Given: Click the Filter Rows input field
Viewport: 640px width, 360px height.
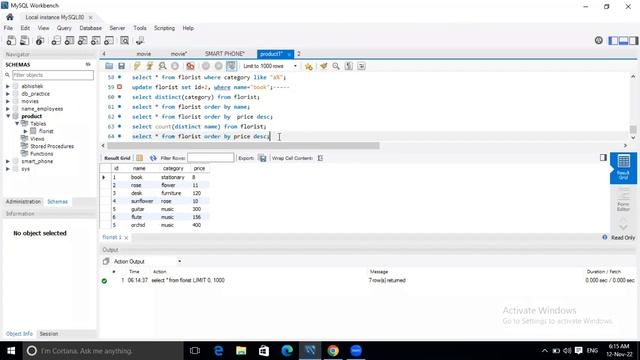Looking at the screenshot, I should tap(211, 158).
